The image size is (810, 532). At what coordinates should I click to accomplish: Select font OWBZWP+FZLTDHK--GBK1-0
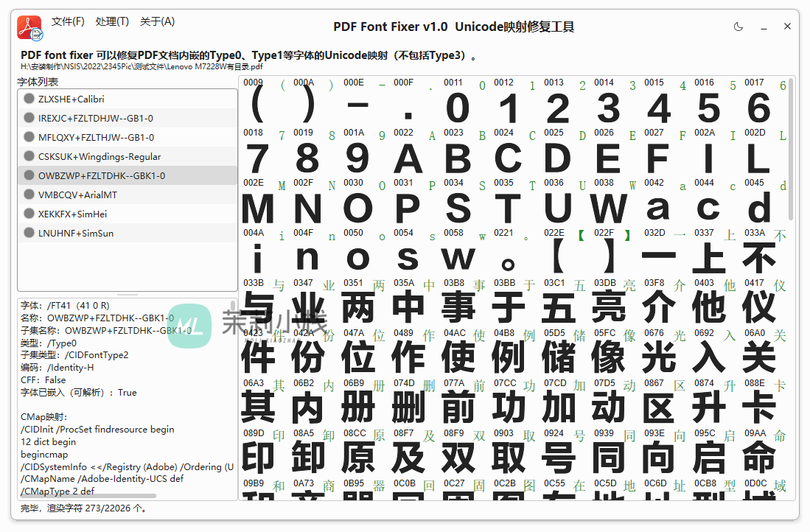128,175
